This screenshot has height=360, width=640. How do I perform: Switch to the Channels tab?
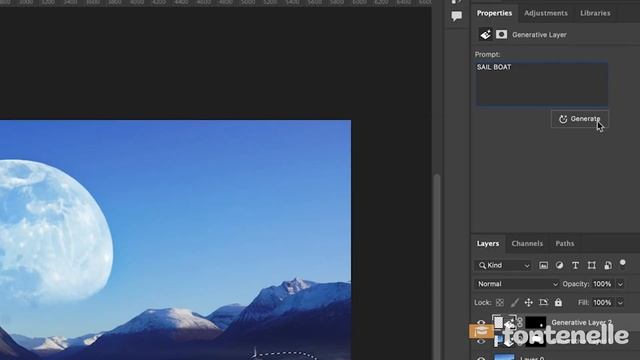[x=527, y=243]
